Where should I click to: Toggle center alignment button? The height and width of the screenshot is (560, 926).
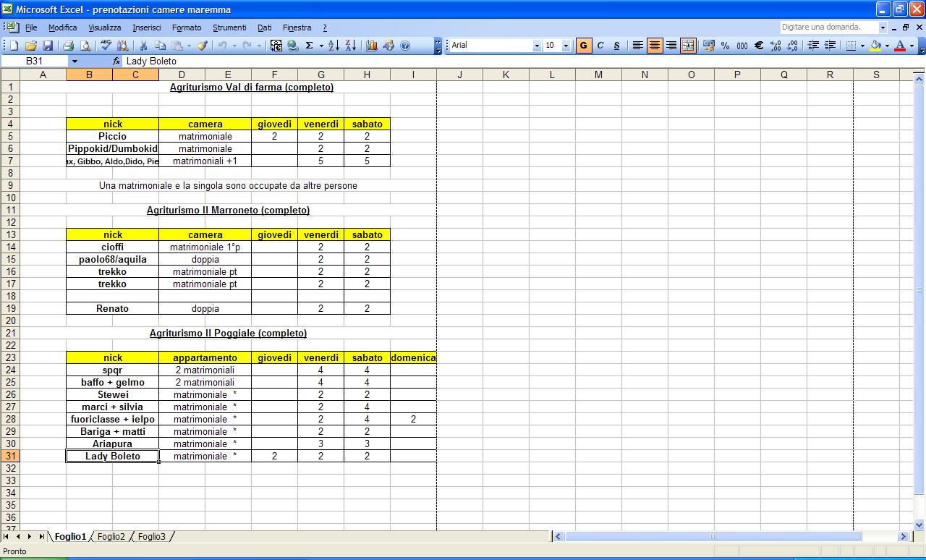click(x=655, y=46)
